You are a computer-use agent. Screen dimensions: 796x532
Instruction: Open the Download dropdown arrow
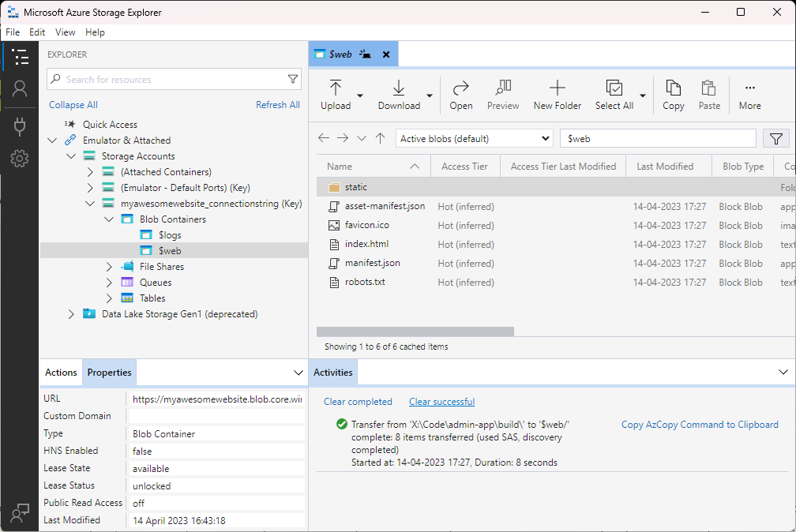(430, 96)
